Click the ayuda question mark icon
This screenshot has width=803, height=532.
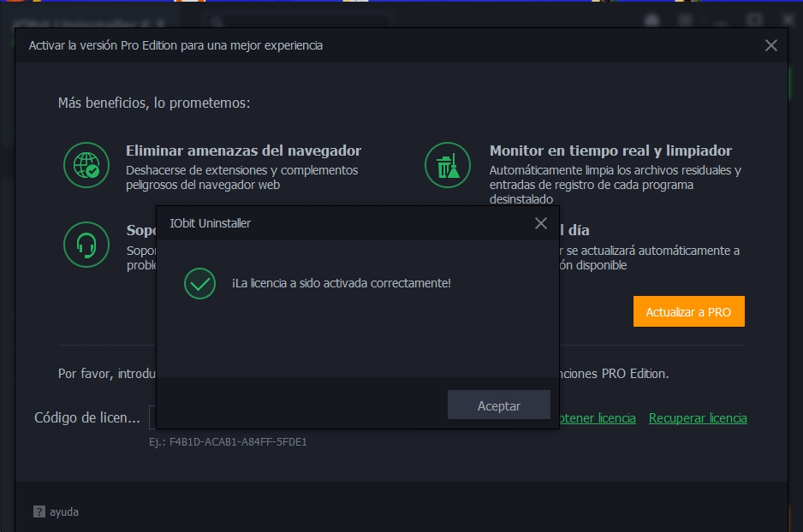click(39, 511)
